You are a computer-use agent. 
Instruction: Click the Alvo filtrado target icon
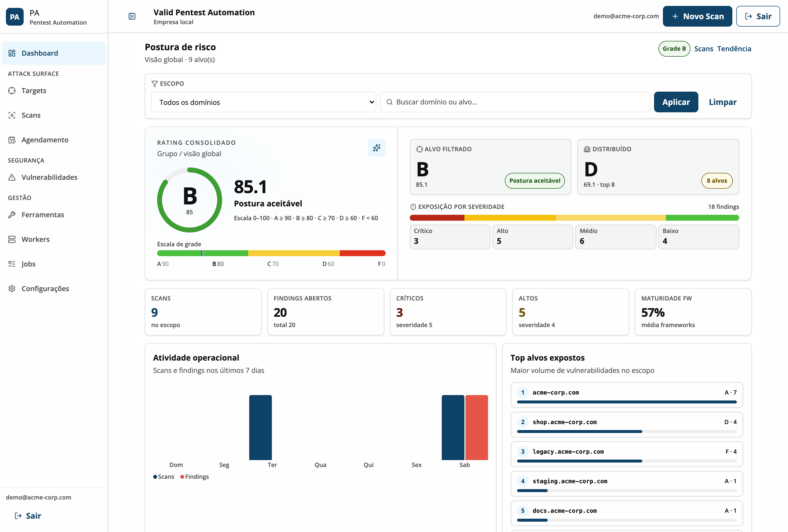pos(419,149)
